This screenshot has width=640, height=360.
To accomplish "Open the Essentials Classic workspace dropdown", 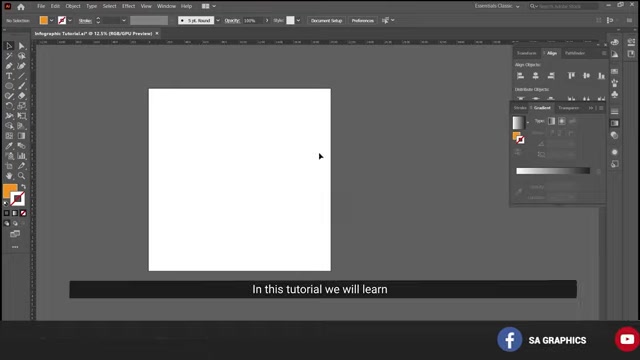I will [x=497, y=6].
